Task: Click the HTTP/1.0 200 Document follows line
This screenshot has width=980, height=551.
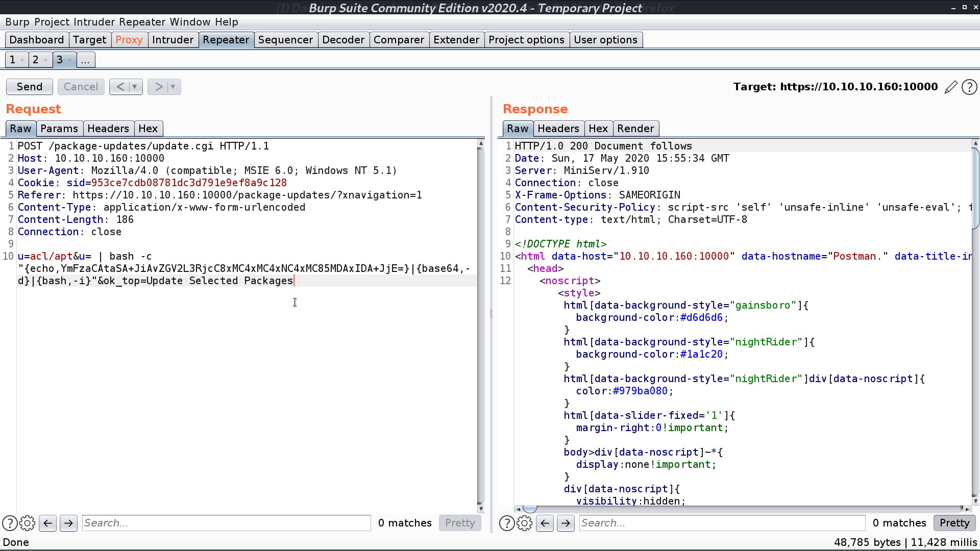Action: pos(603,146)
